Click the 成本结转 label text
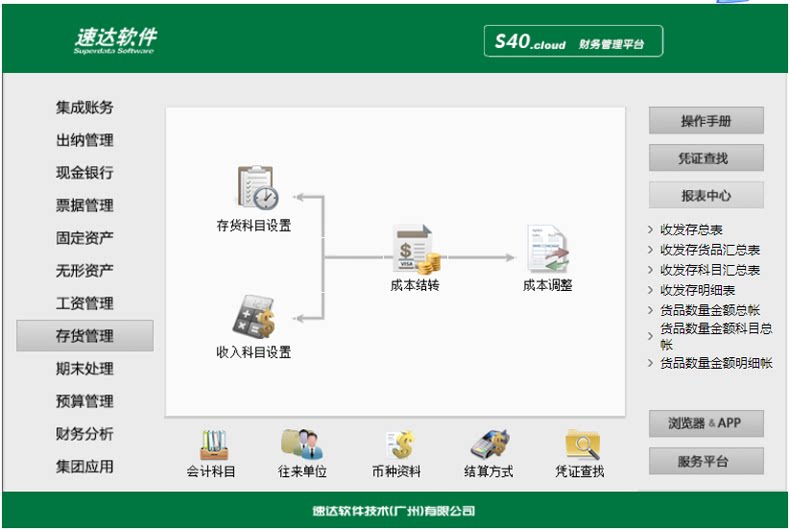Screen dimensions: 790x531 pyautogui.click(x=415, y=285)
